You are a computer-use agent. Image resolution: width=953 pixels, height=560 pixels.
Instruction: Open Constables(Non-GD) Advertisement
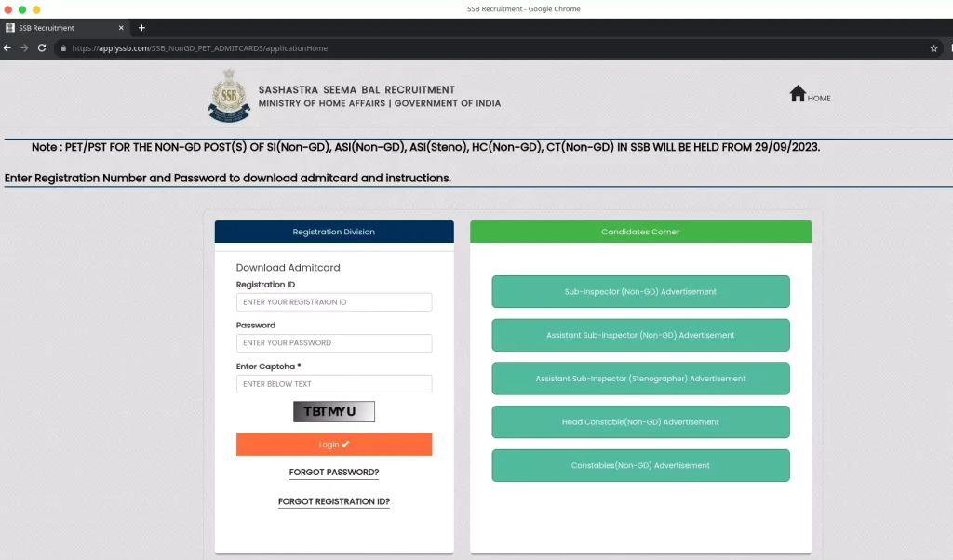pos(640,465)
